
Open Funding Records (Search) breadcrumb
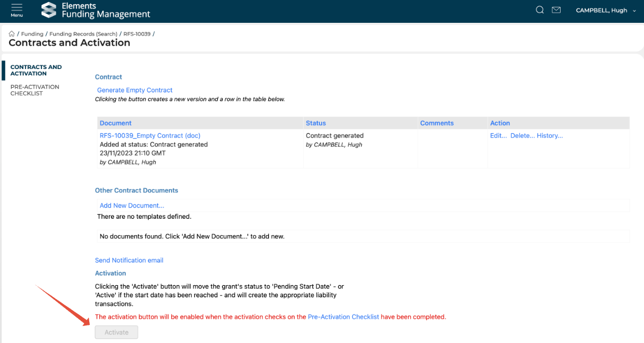[x=83, y=34]
